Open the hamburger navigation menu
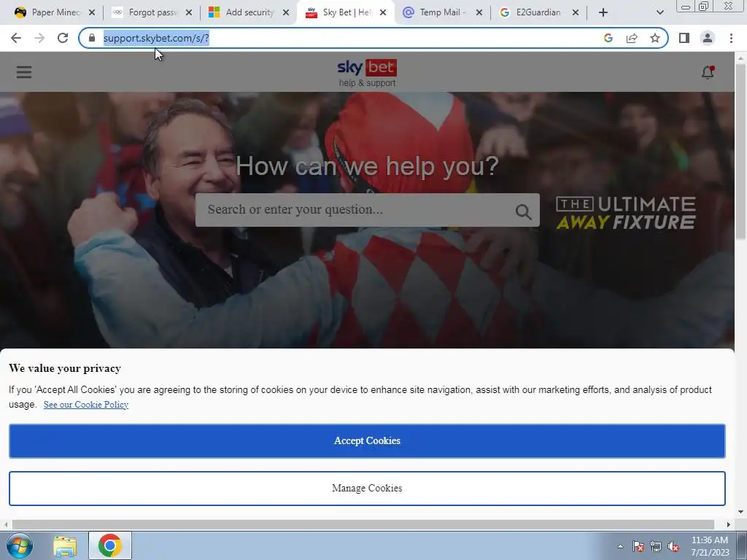The image size is (747, 560). (24, 72)
